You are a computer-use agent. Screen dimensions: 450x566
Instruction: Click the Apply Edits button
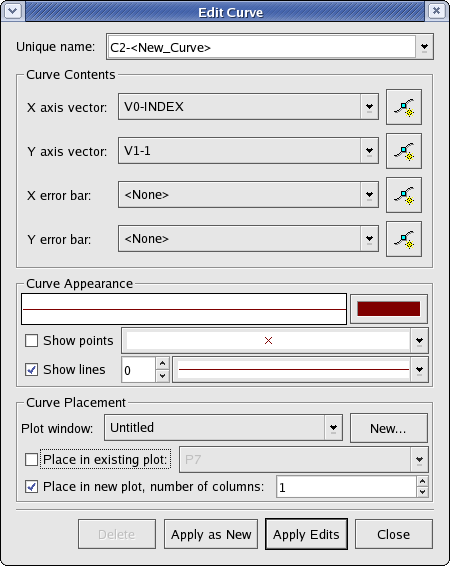tap(306, 534)
